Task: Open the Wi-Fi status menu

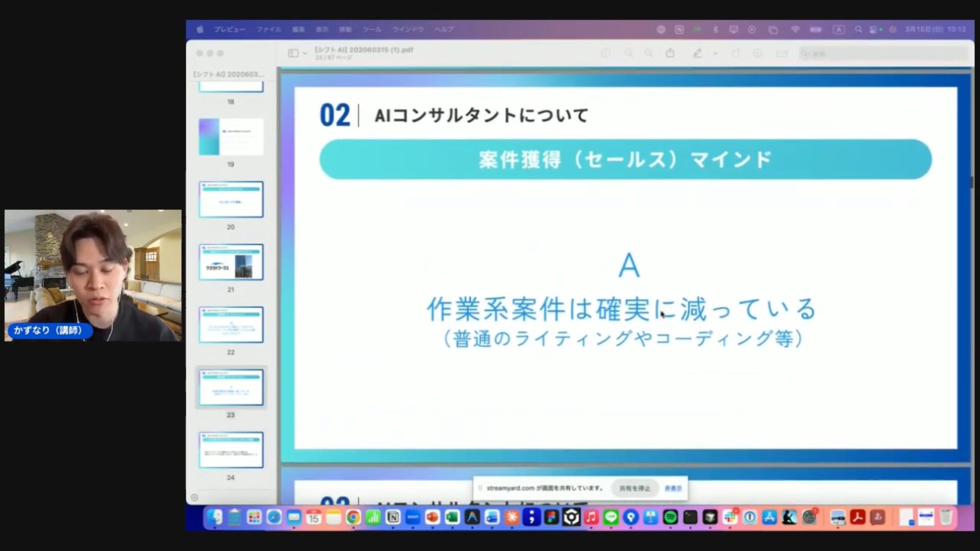Action: [795, 30]
